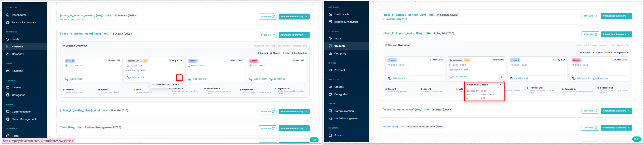Open [class_P1_English_Alpha] (May) link, left screenshot
The image size is (644, 145).
(x=81, y=34)
